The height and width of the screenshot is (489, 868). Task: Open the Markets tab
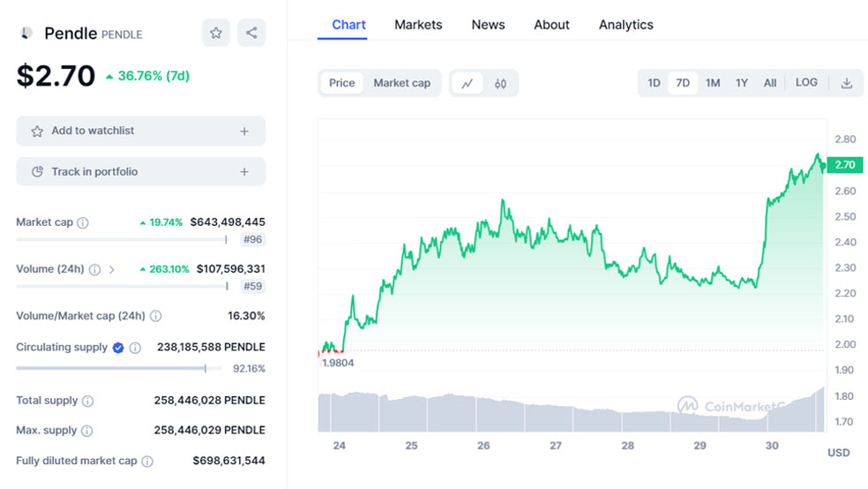(x=418, y=25)
